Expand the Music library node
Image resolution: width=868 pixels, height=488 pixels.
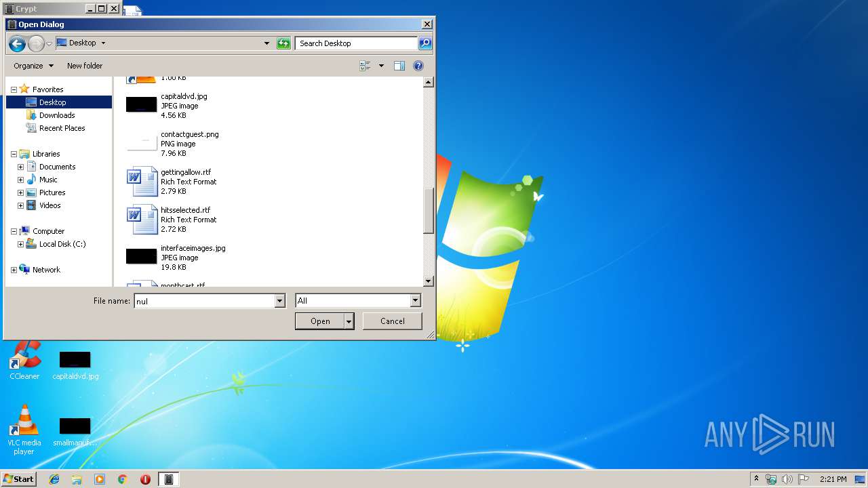20,180
